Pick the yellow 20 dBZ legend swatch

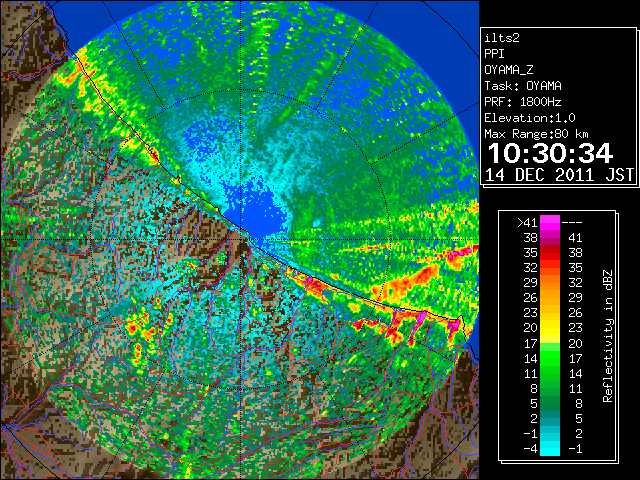[550, 328]
